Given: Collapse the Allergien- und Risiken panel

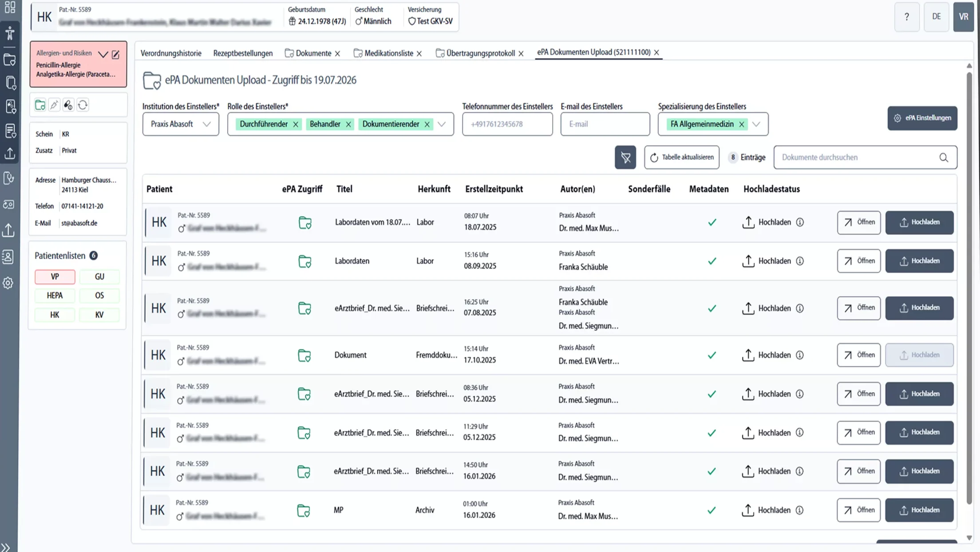Looking at the screenshot, I should coord(103,54).
